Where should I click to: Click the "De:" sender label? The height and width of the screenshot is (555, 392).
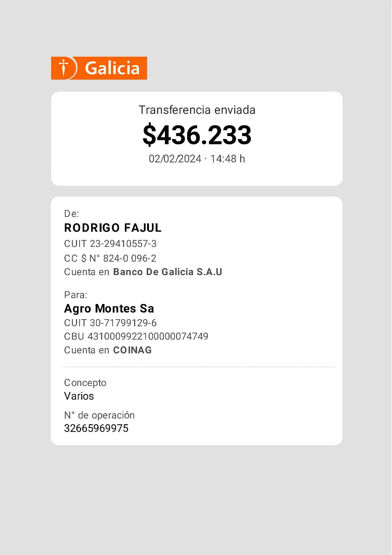point(72,214)
